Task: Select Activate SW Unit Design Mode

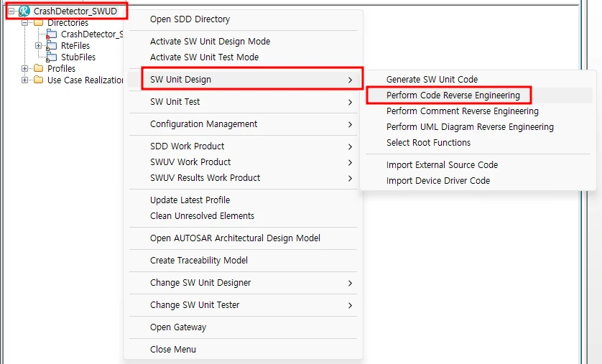Action: (x=210, y=42)
